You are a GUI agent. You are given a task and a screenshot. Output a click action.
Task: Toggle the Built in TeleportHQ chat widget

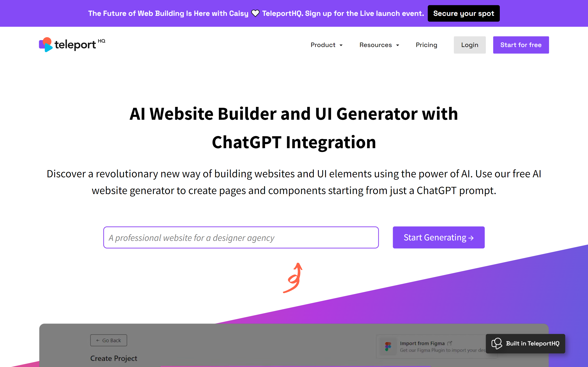[526, 343]
